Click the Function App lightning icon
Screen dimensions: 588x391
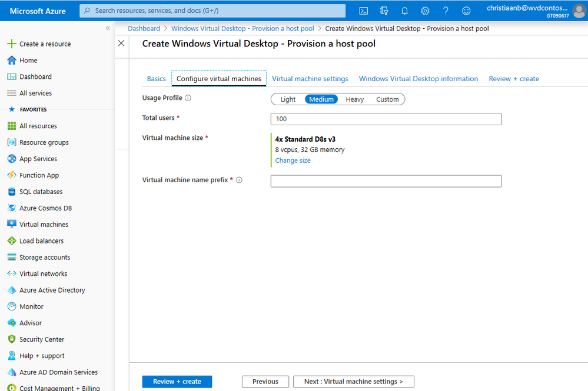click(x=12, y=175)
